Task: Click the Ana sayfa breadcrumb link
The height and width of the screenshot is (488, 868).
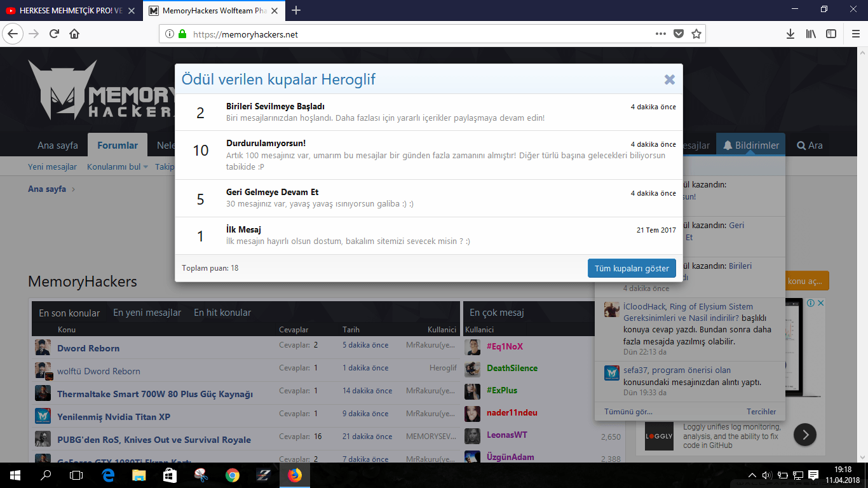Action: pyautogui.click(x=47, y=189)
